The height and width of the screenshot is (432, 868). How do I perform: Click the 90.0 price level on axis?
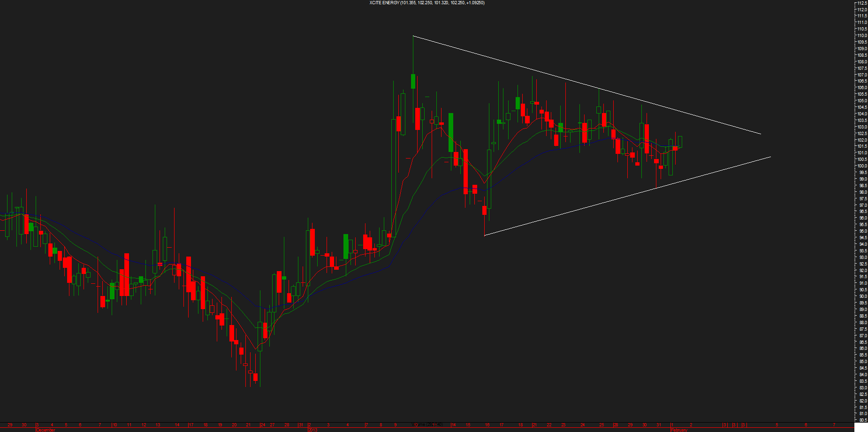coord(862,296)
